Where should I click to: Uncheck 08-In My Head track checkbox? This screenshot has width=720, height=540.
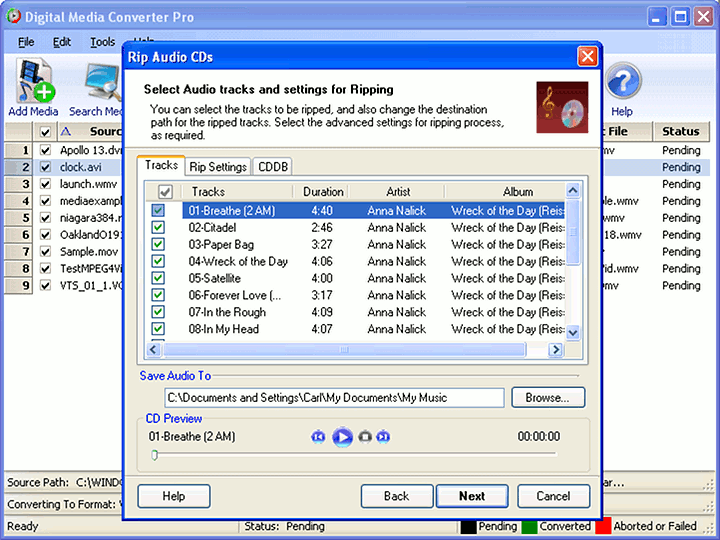pyautogui.click(x=158, y=329)
